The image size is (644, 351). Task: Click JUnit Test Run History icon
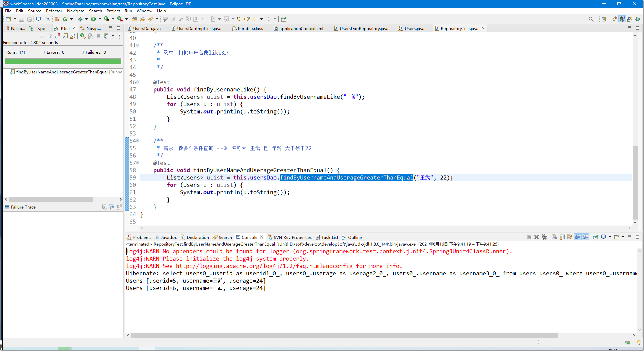(106, 36)
